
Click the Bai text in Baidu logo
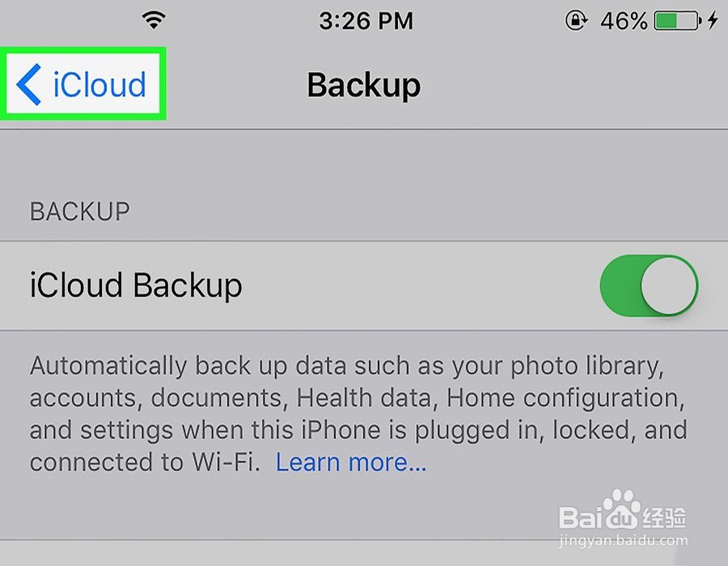click(x=582, y=517)
